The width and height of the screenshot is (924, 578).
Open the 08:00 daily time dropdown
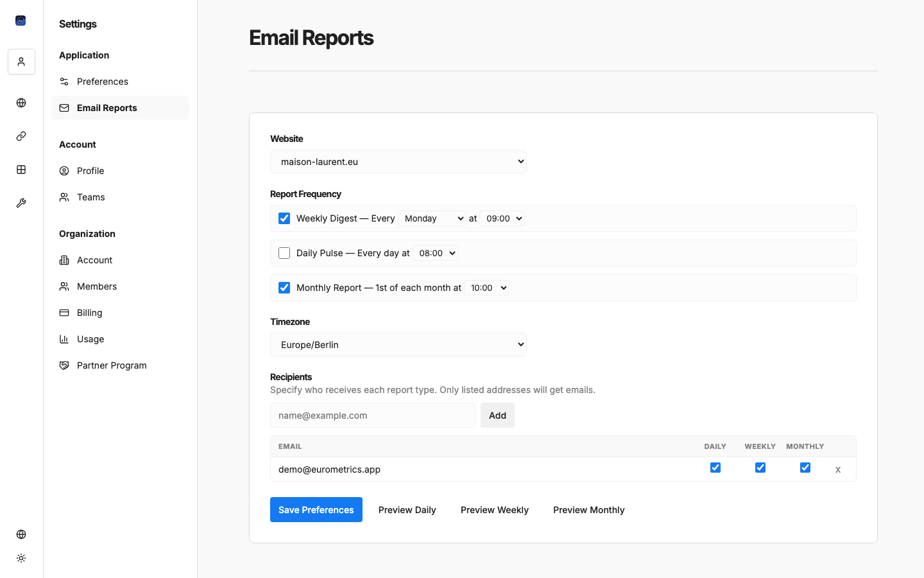click(x=436, y=253)
